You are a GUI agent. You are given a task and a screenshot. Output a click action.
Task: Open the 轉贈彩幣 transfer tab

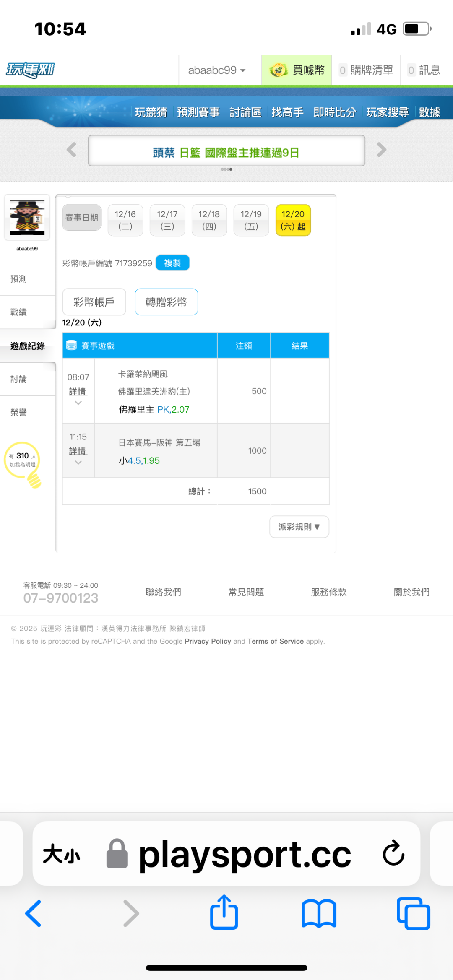click(167, 302)
